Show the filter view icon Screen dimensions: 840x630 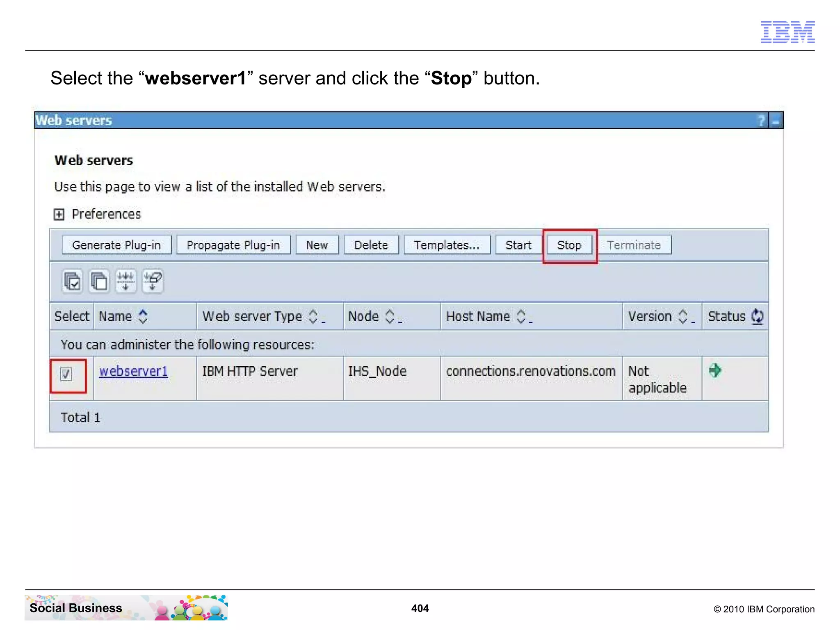(126, 281)
